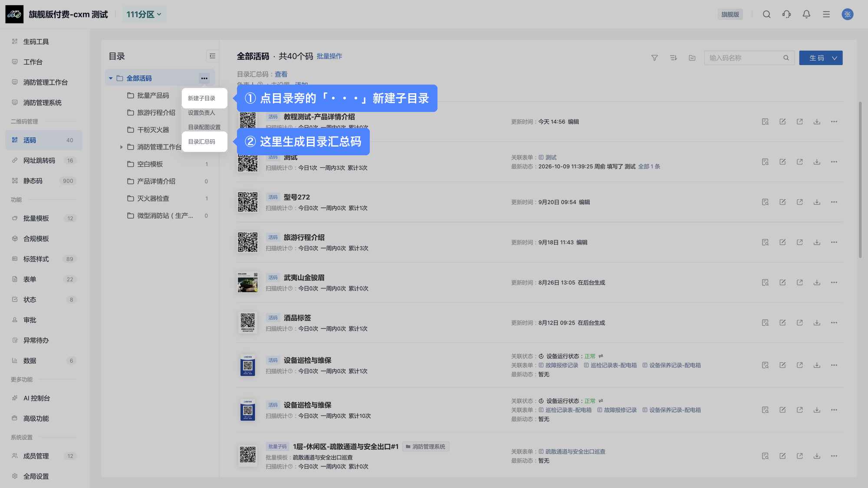The width and height of the screenshot is (868, 488).
Task: Expand the 消防管理工作台 folder
Action: 122,147
